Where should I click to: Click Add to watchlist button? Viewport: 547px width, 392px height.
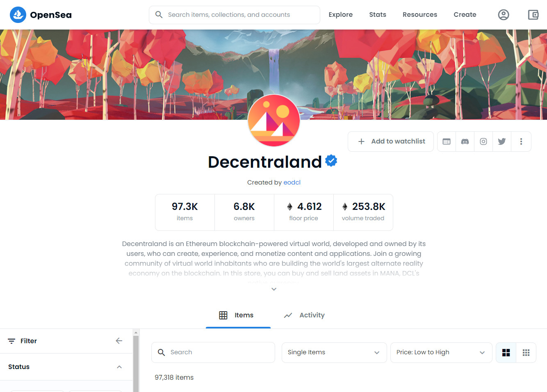(391, 141)
